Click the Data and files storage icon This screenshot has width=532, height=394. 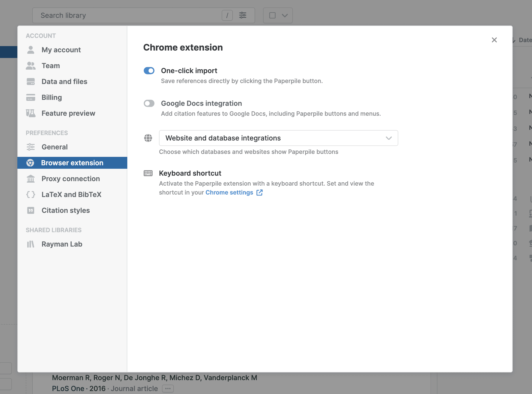tap(31, 82)
